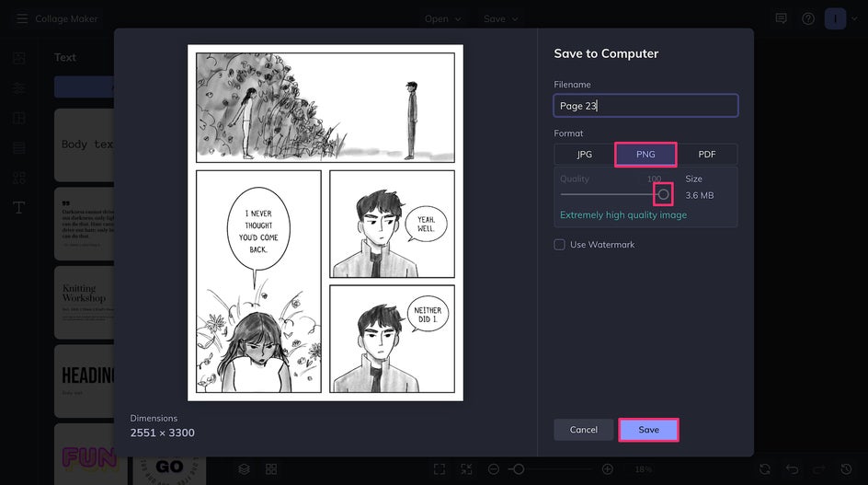The width and height of the screenshot is (868, 485).
Task: Select the PNG format option
Action: coord(645,154)
